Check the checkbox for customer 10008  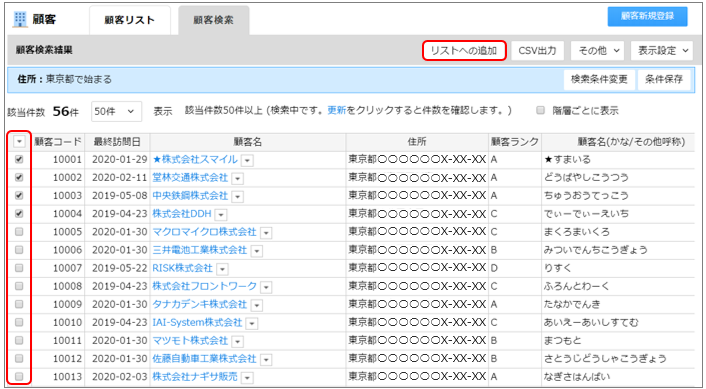(x=19, y=285)
